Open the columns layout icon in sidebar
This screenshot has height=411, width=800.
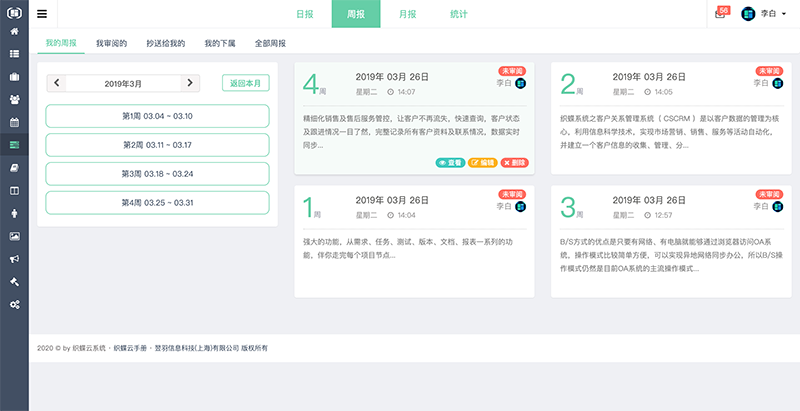click(x=14, y=191)
